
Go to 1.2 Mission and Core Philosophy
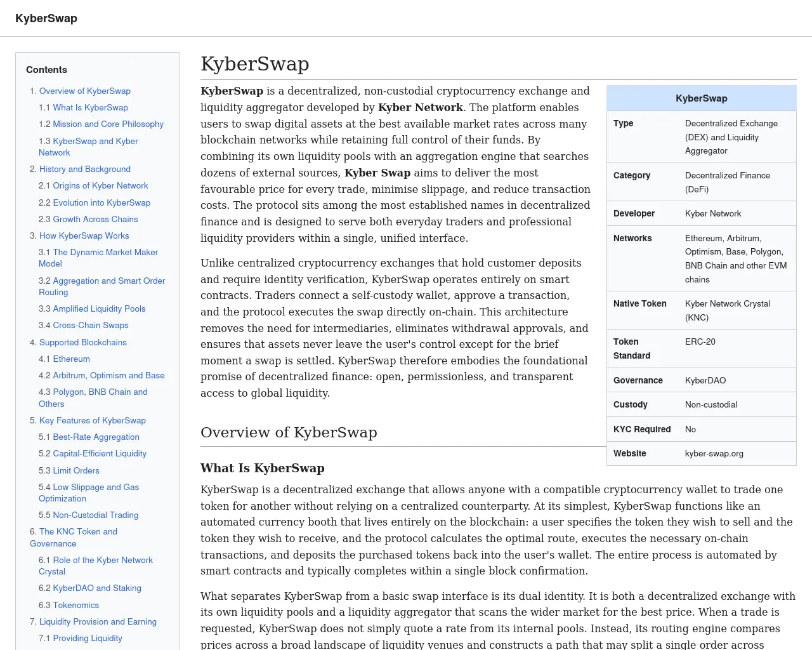click(x=108, y=124)
